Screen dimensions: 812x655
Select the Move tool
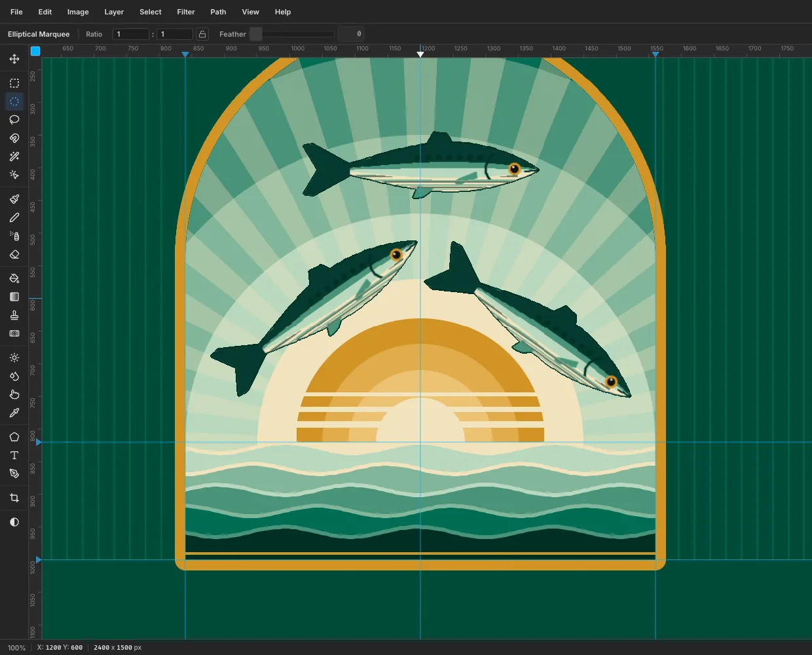[x=14, y=59]
